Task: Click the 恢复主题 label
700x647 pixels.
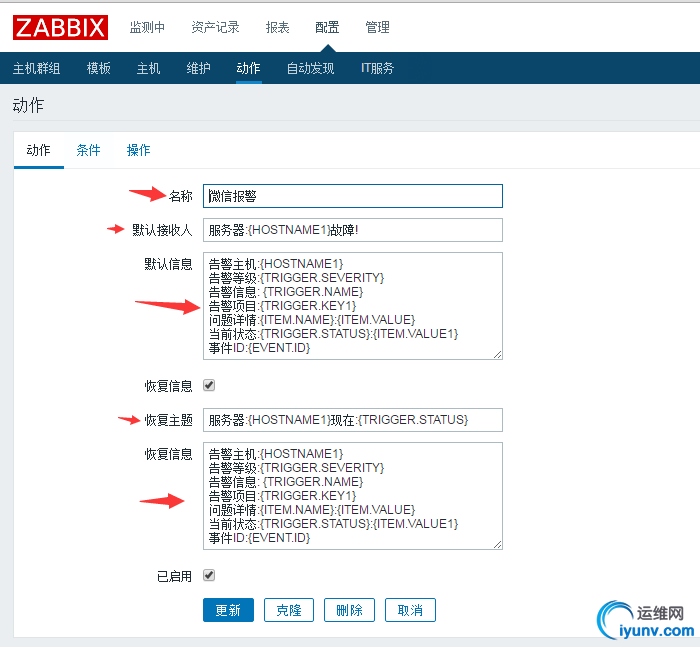Action: click(168, 420)
